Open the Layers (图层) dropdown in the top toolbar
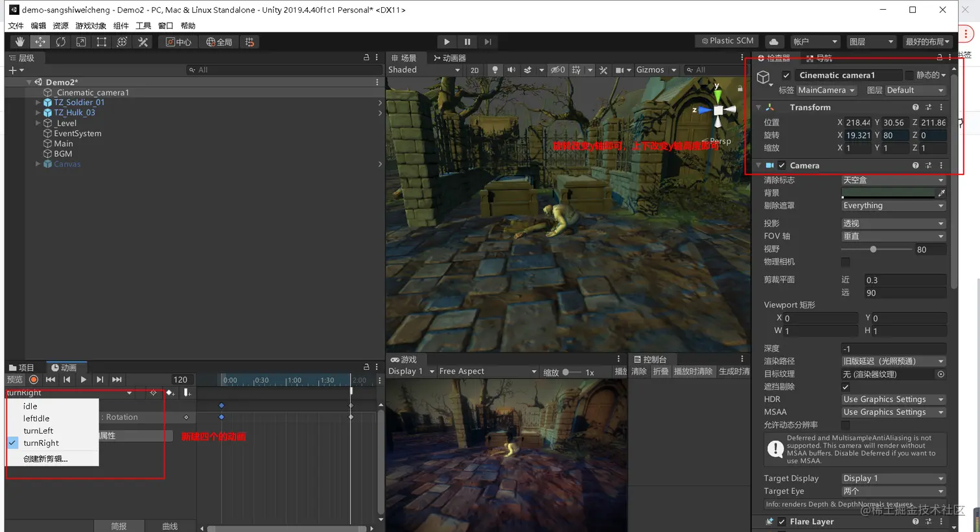The width and height of the screenshot is (980, 532). 871,41
